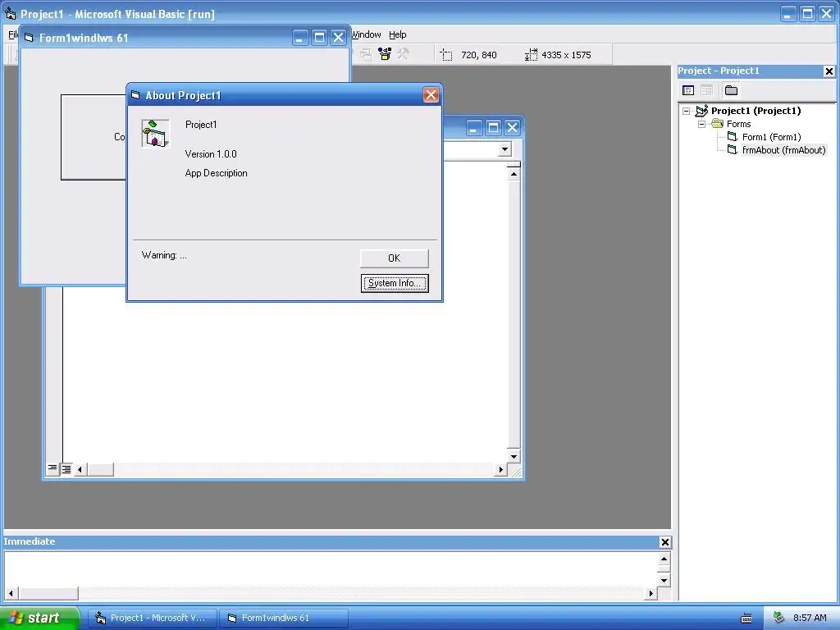Image resolution: width=840 pixels, height=630 pixels.
Task: Close the Form1windlws 61 window
Action: 338,38
